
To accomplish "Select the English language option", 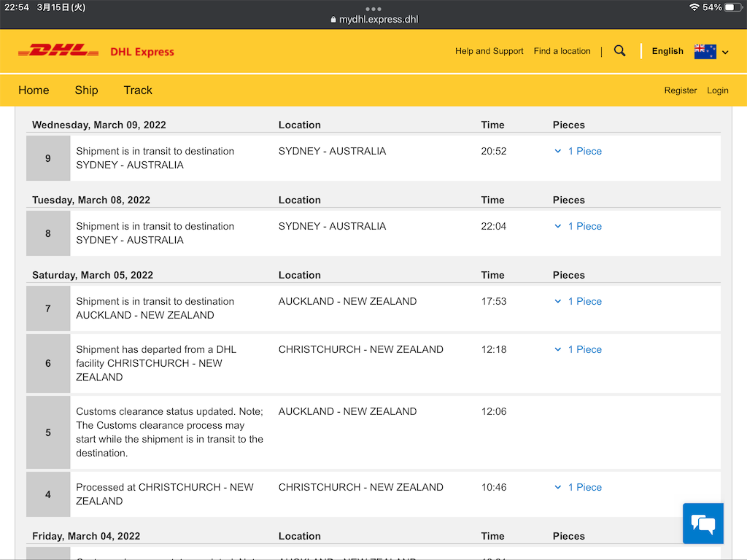I will (x=667, y=51).
